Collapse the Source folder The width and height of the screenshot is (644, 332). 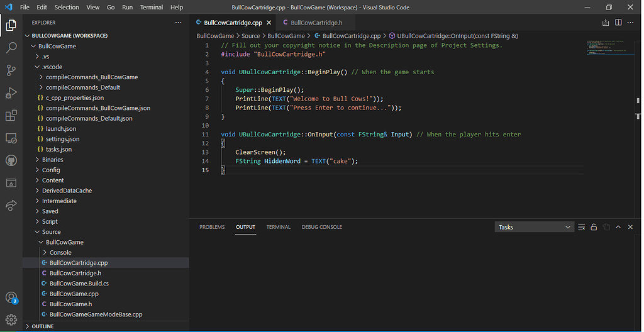pos(51,232)
